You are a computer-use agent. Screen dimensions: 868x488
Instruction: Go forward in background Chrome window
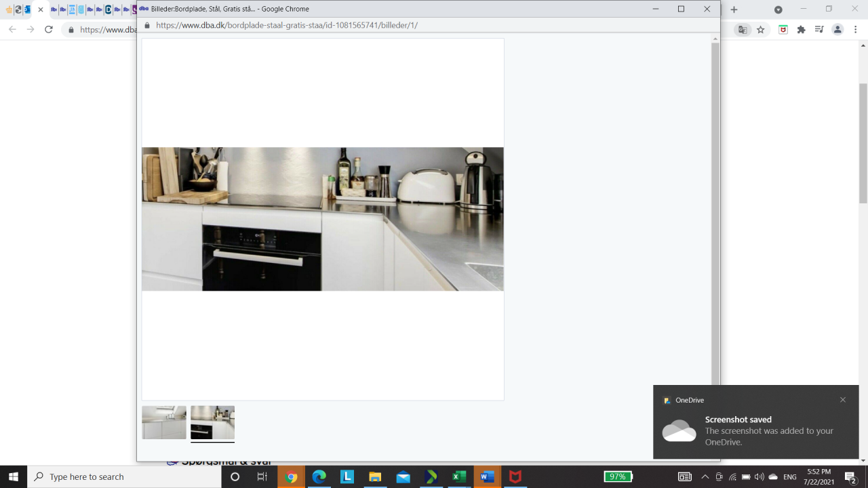click(31, 30)
